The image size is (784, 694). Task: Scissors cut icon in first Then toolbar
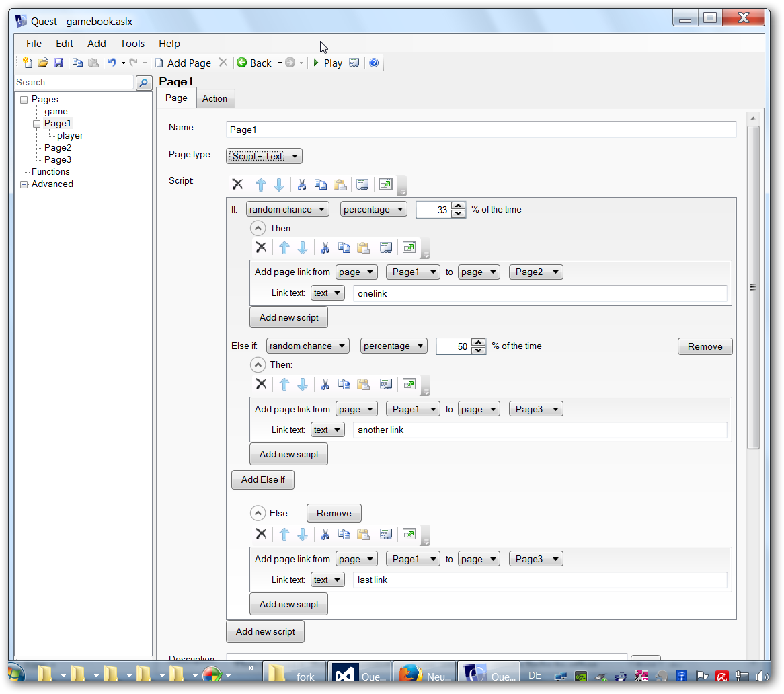click(325, 247)
